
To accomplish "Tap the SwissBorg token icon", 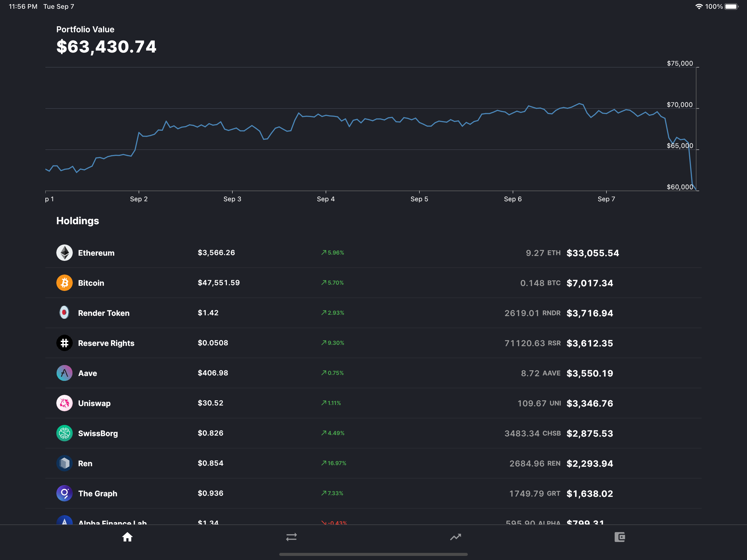I will coord(64,433).
